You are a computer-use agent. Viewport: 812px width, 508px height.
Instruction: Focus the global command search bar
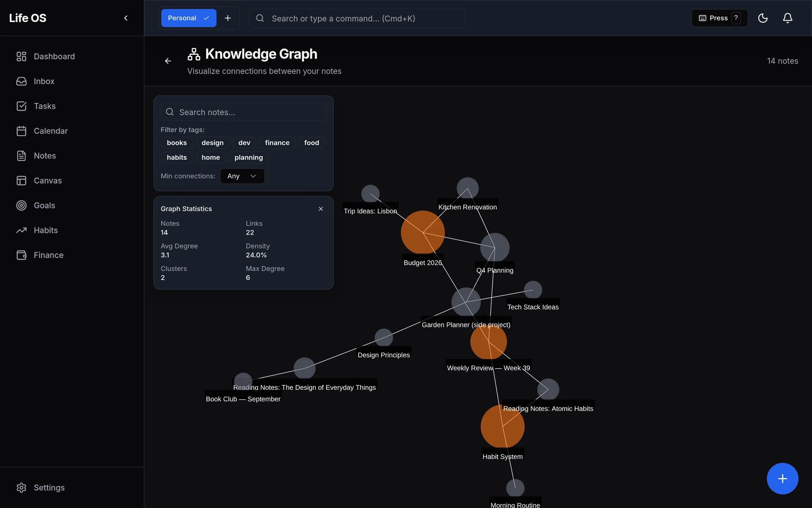(357, 18)
